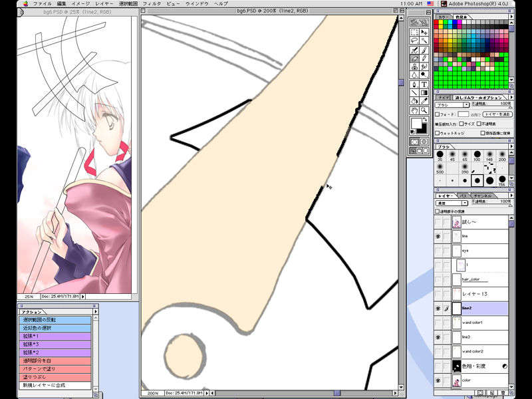The image size is (532, 399).
Task: Open the Adobe Photoshop application menu
Action: coord(474,4)
